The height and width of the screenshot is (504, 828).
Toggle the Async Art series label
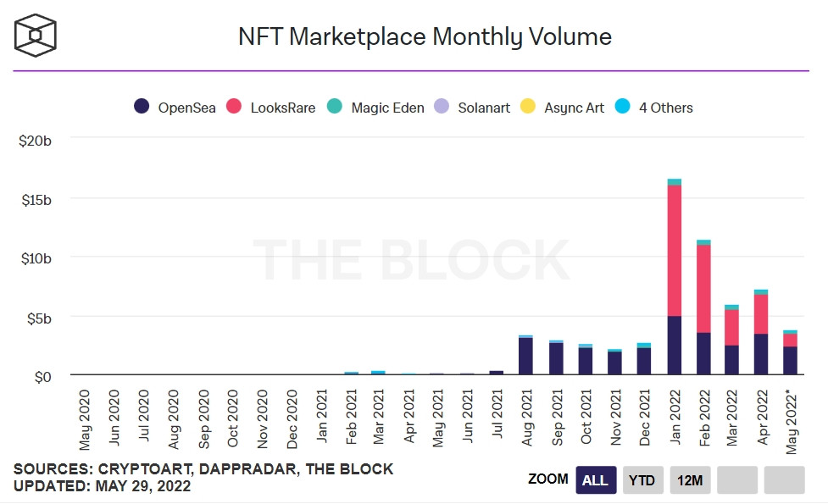(x=574, y=108)
